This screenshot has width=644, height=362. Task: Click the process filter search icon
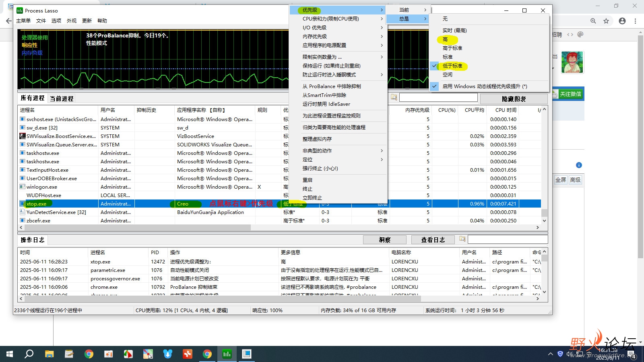(x=394, y=97)
